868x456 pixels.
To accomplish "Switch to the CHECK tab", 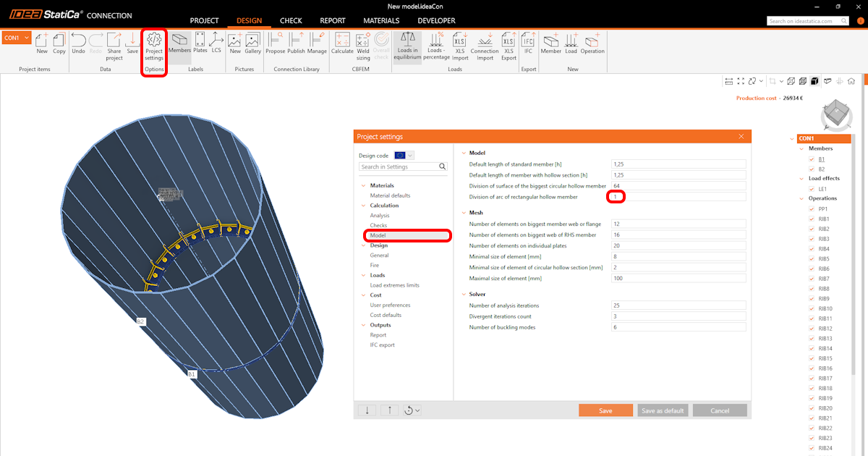I will coord(291,21).
